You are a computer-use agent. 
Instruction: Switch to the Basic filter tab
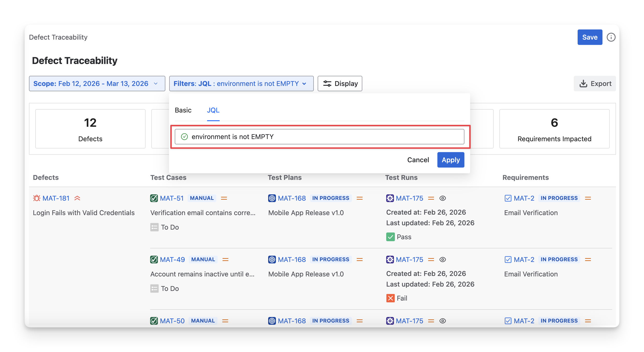[x=183, y=110]
